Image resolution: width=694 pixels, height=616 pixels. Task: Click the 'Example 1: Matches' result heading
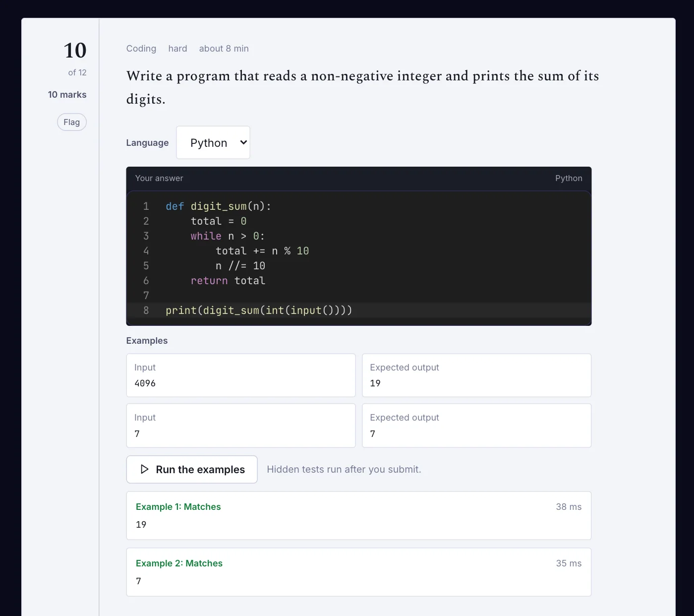tap(178, 507)
